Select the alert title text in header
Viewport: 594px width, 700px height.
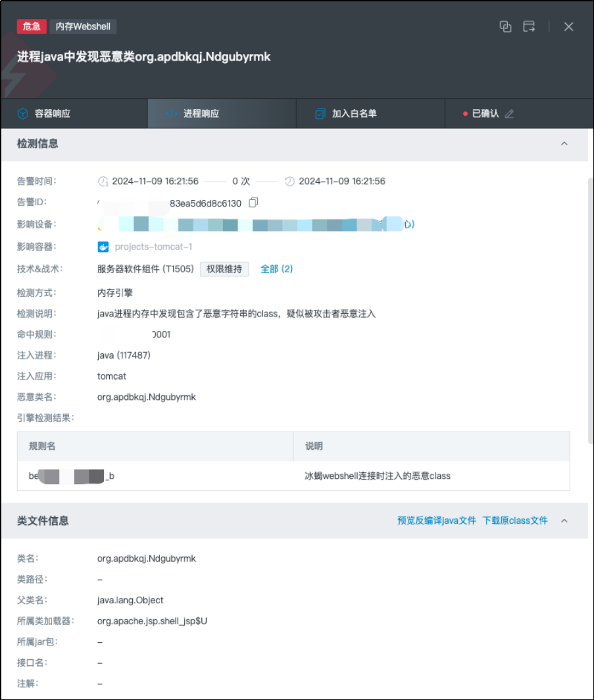tap(143, 57)
